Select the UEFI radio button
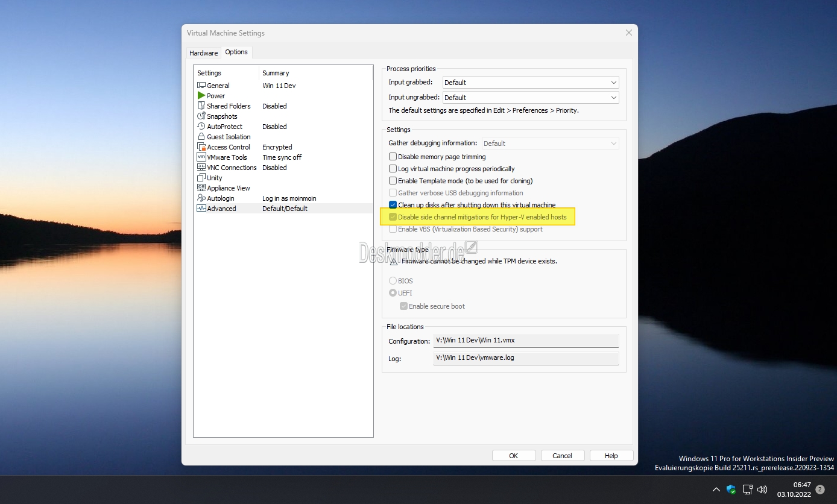Viewport: 837px width, 504px height. 393,293
